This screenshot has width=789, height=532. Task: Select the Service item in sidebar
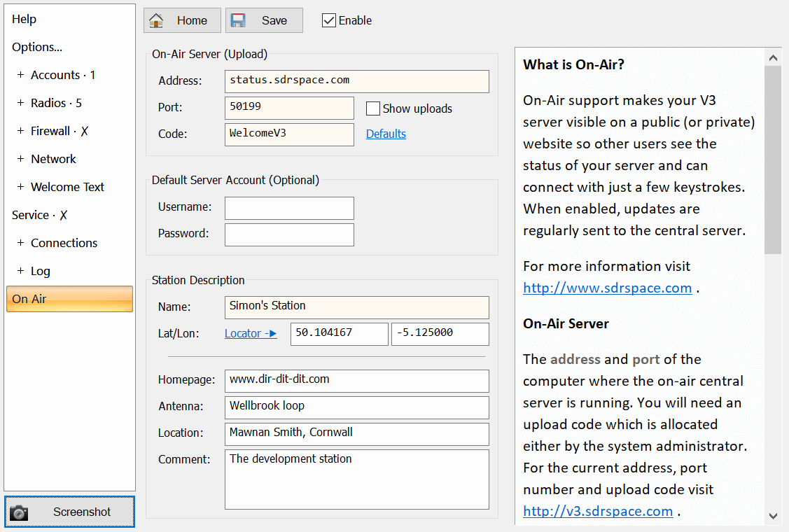tap(31, 215)
